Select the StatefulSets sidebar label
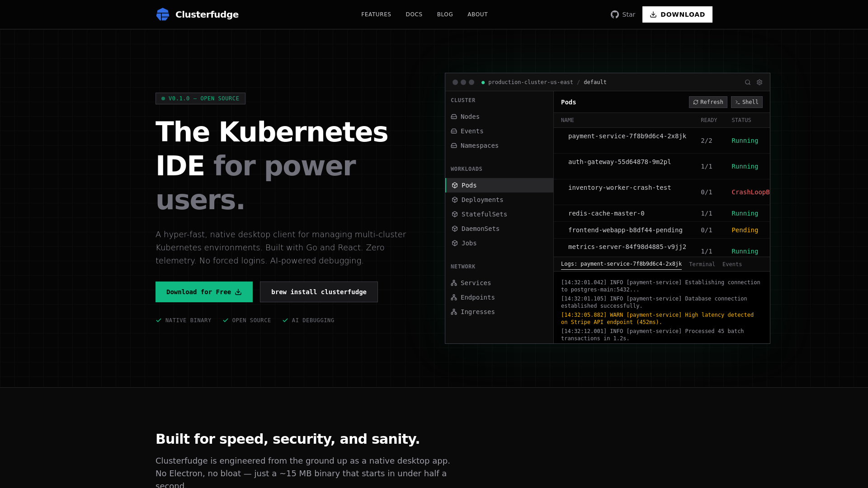Image resolution: width=868 pixels, height=488 pixels. pyautogui.click(x=484, y=214)
